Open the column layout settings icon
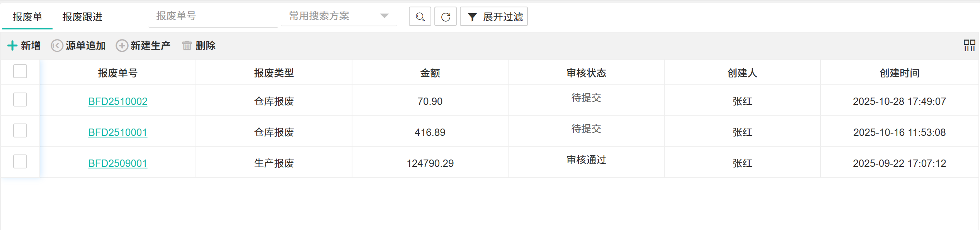The width and height of the screenshot is (980, 230). 969,45
